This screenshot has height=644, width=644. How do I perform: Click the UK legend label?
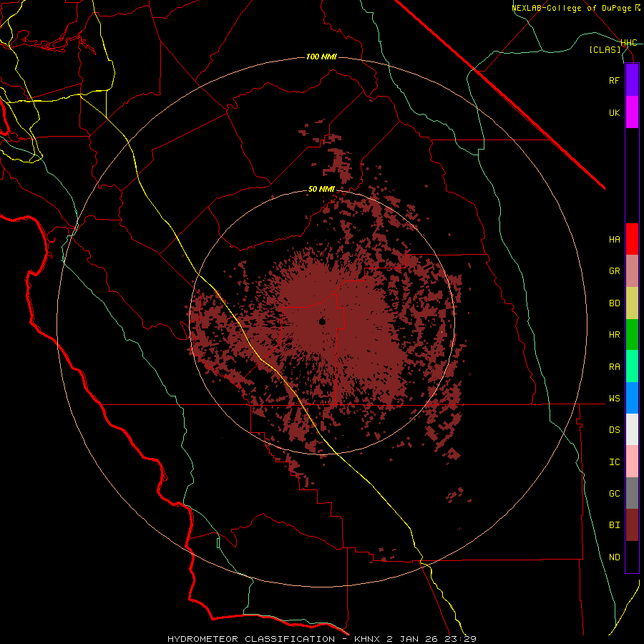614,112
